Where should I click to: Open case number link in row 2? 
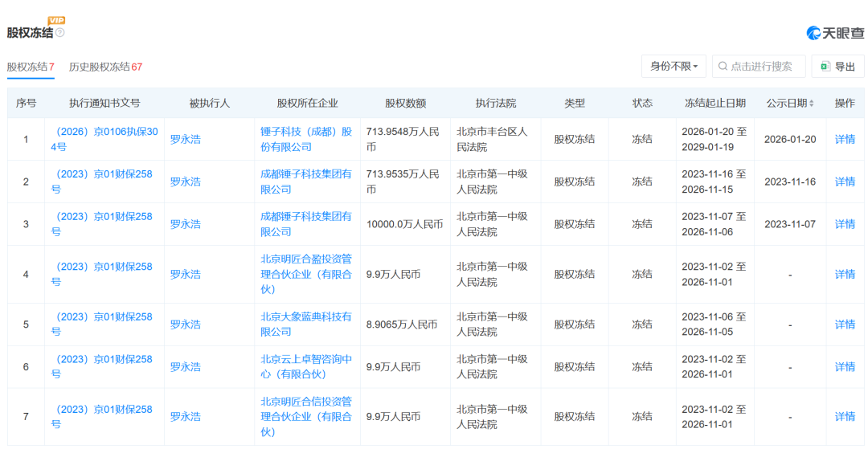101,182
